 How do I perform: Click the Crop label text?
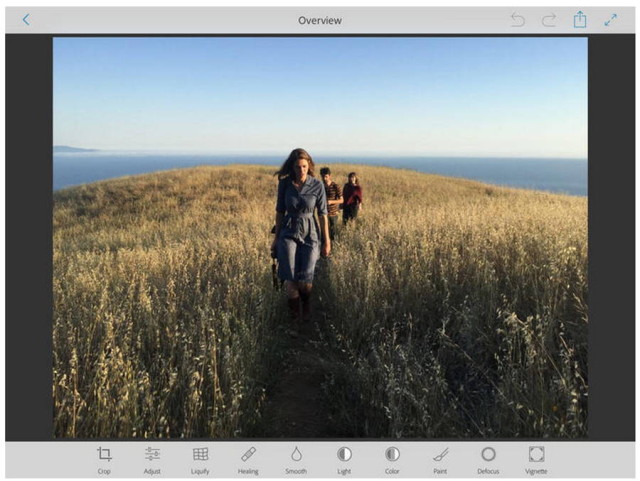point(104,471)
